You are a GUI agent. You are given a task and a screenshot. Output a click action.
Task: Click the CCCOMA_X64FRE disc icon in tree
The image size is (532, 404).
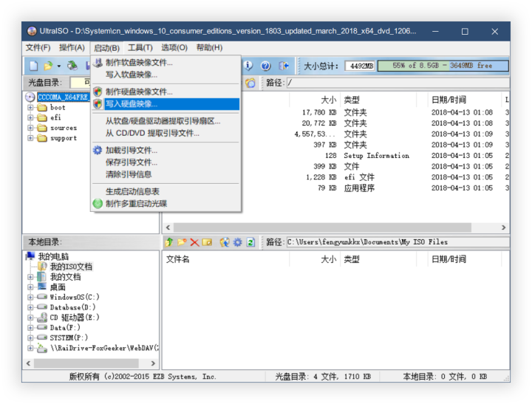pyautogui.click(x=30, y=97)
